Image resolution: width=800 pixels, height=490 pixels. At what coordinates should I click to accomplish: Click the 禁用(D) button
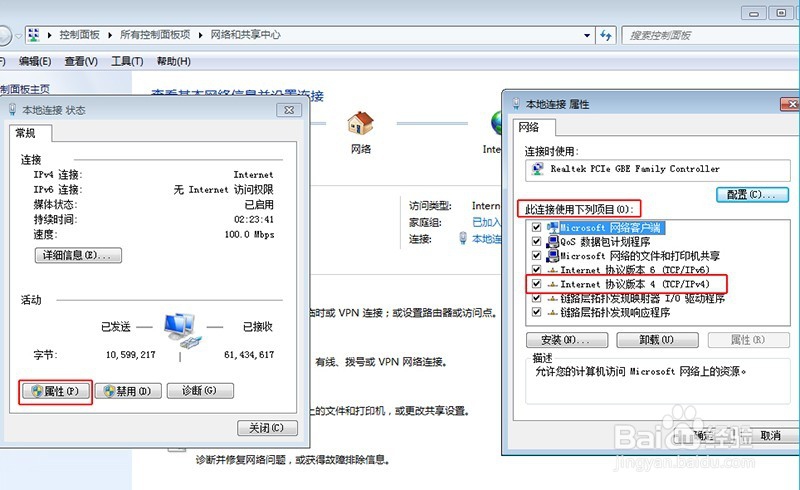tap(128, 391)
